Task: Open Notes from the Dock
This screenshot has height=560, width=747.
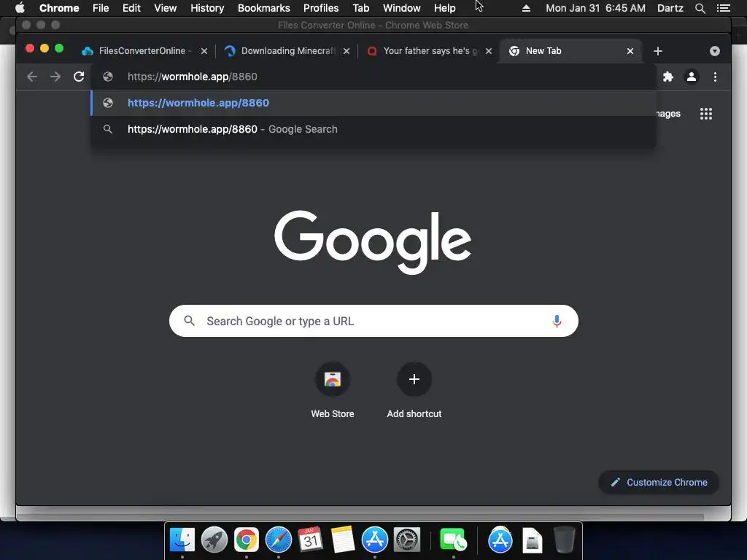Action: [x=343, y=540]
